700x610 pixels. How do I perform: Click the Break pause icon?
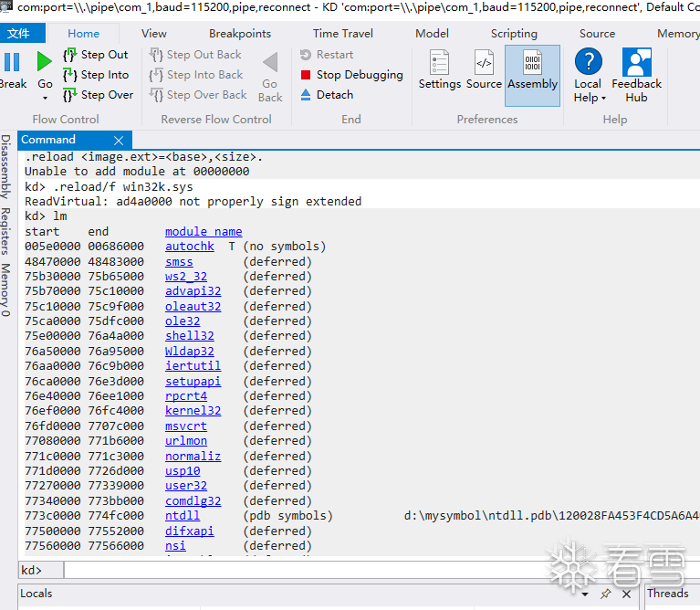click(12, 62)
